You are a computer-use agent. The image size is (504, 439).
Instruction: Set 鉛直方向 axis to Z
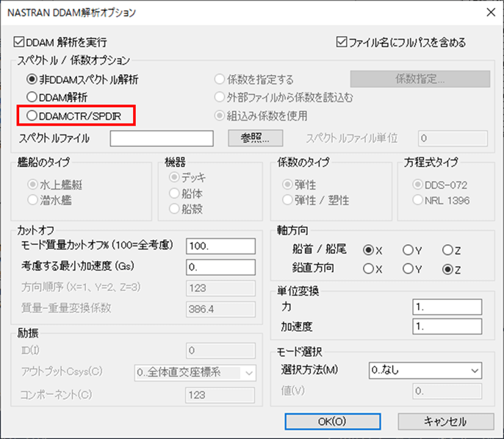pyautogui.click(x=447, y=269)
